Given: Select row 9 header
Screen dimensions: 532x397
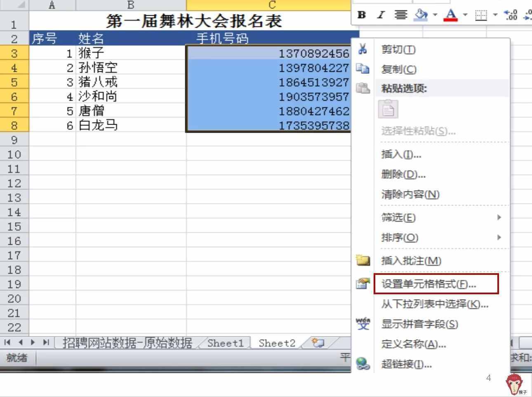Looking at the screenshot, I should tap(14, 139).
